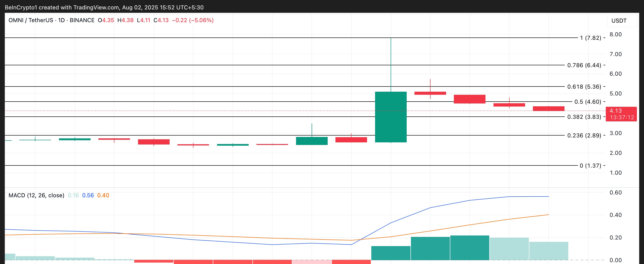Select the Fibonacci label 0.786 (6.44)
Image resolution: width=644 pixels, height=264 pixels.
(x=584, y=65)
